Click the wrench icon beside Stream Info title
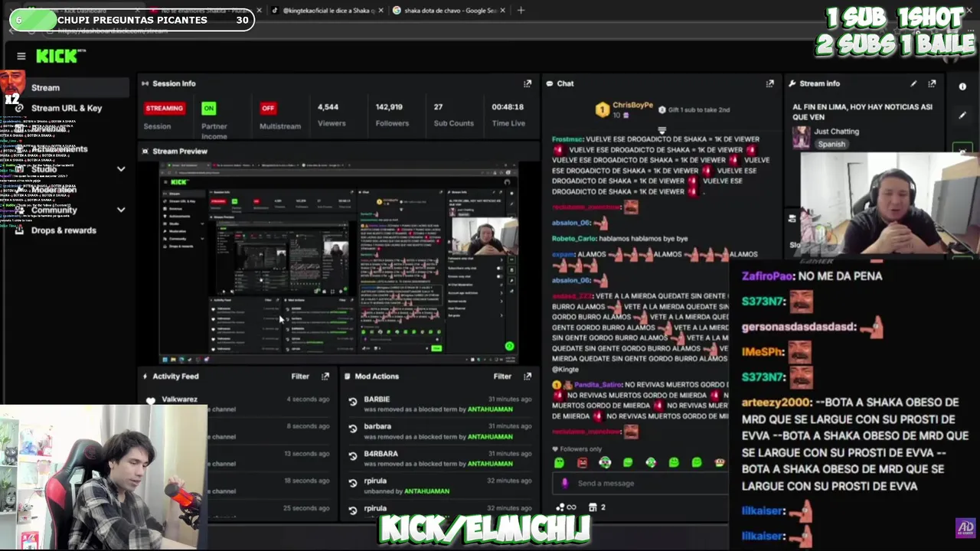Image resolution: width=980 pixels, height=551 pixels. tap(793, 83)
